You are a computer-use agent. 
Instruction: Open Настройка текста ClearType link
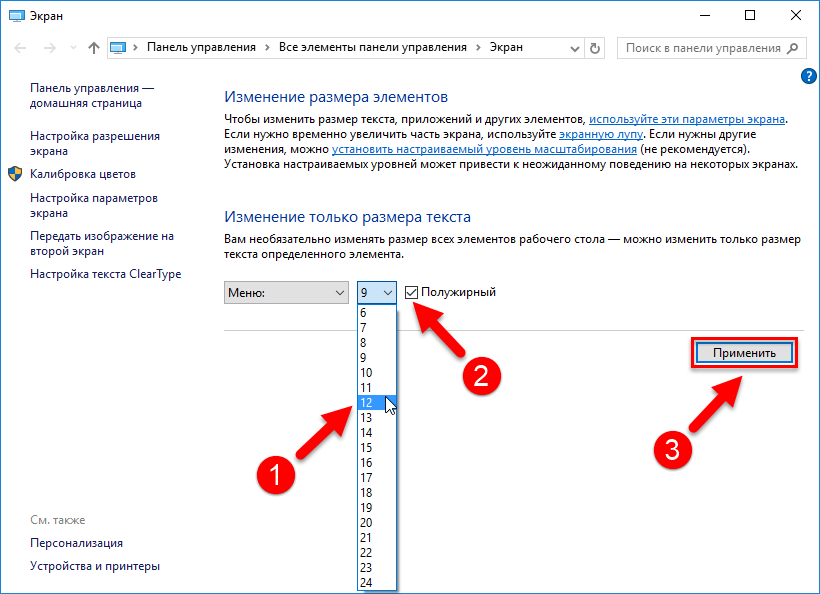pos(106,274)
